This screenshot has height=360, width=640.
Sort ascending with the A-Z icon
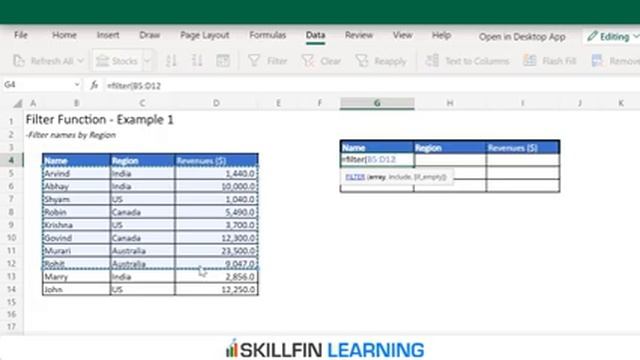point(171,61)
